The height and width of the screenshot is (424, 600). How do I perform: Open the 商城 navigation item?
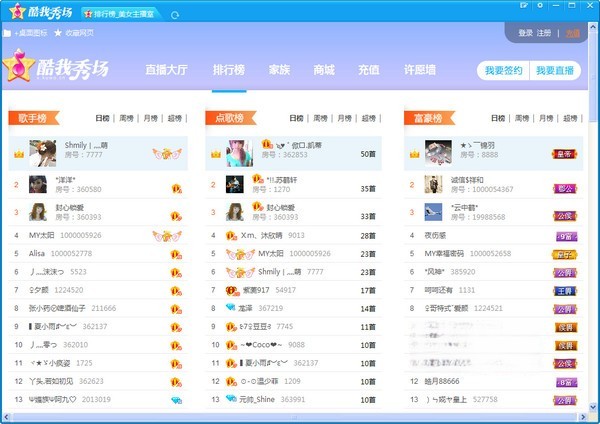(324, 70)
